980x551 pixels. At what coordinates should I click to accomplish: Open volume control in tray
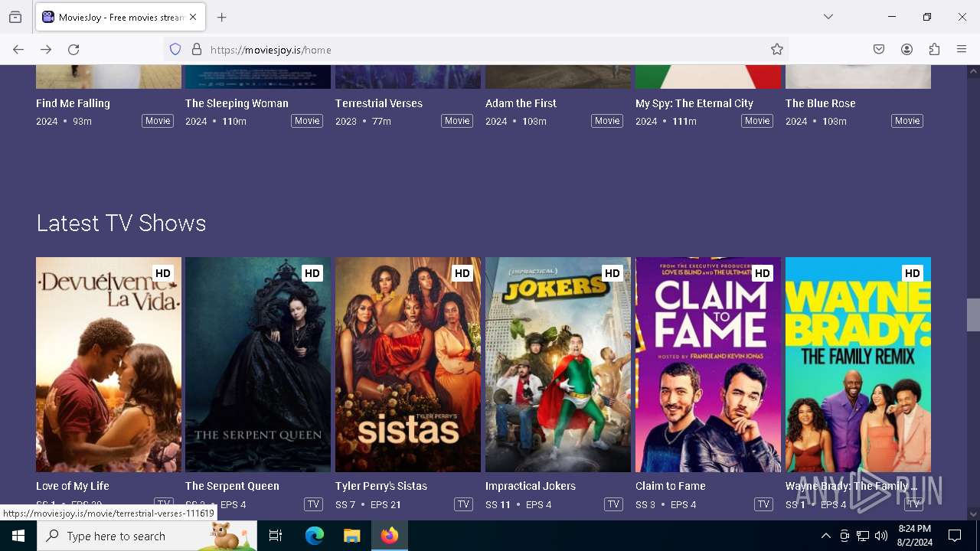click(881, 536)
